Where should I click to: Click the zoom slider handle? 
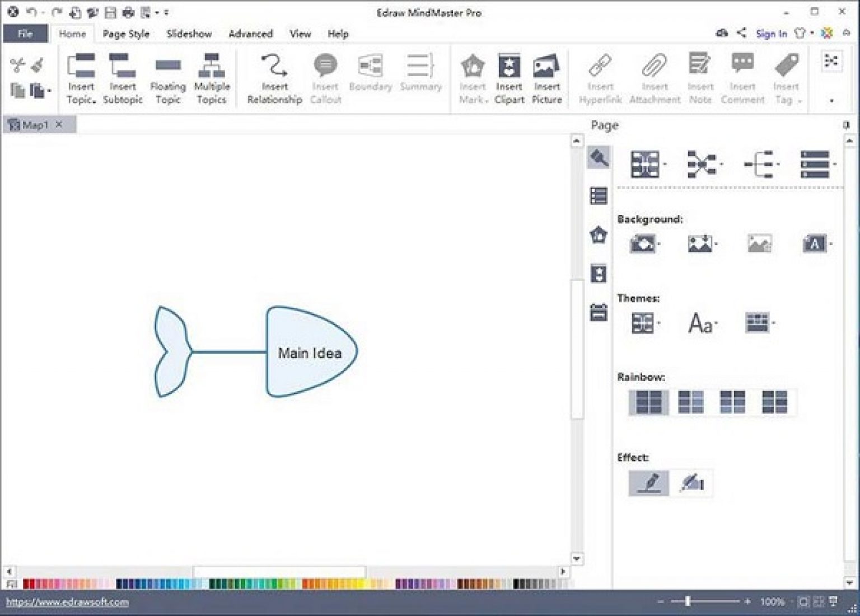[688, 601]
